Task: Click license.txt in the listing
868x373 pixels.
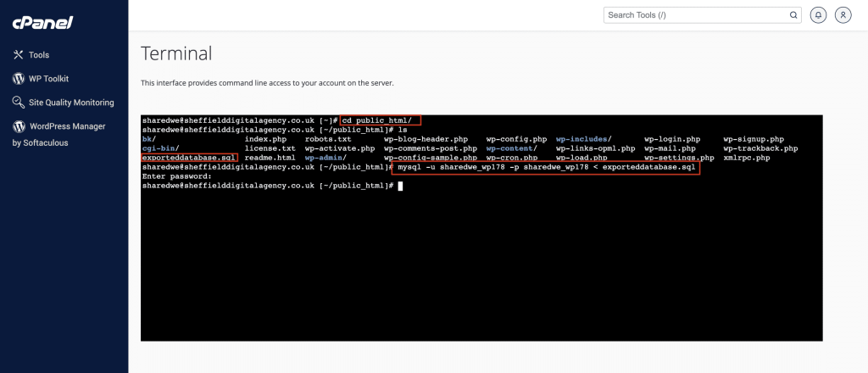Action: [x=270, y=148]
